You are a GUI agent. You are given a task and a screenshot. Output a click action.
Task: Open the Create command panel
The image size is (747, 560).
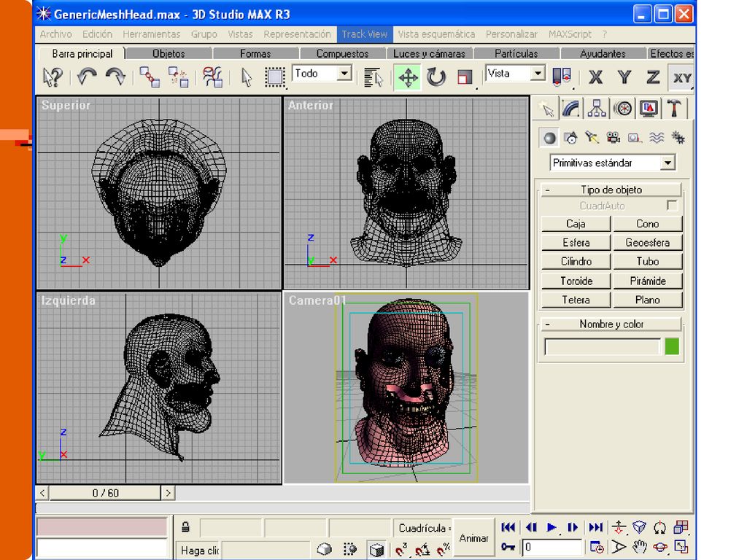click(x=546, y=109)
